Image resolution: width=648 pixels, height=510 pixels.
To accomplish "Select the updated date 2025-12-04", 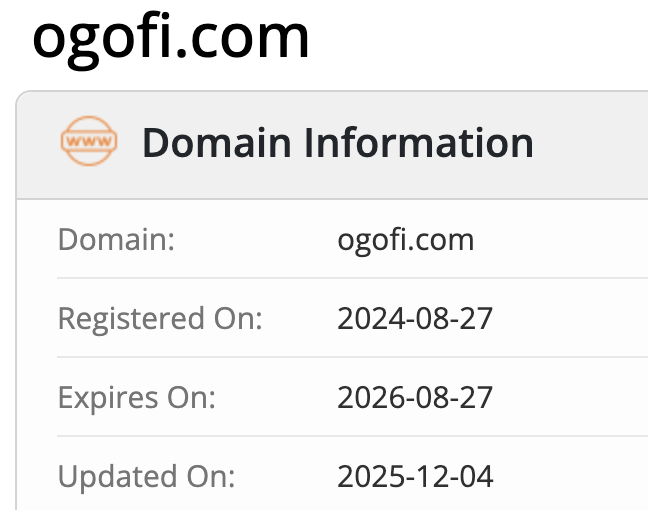I will (x=415, y=476).
